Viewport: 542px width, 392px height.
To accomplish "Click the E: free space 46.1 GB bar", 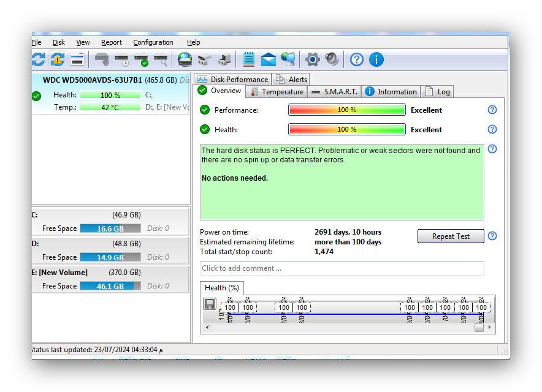I will [110, 286].
